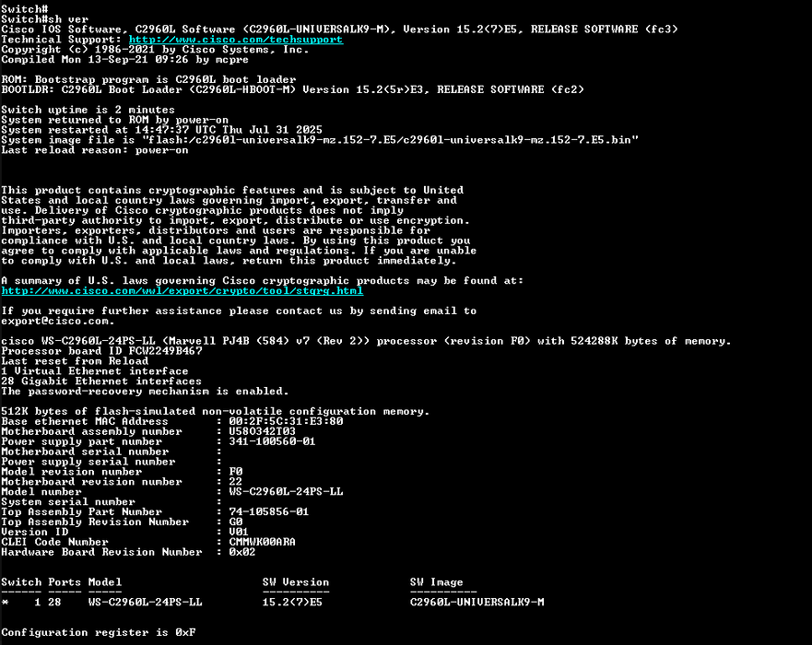Select 'WS-C2960L-24PS-LL' in the switch table row
The width and height of the screenshot is (812, 645).
point(145,603)
